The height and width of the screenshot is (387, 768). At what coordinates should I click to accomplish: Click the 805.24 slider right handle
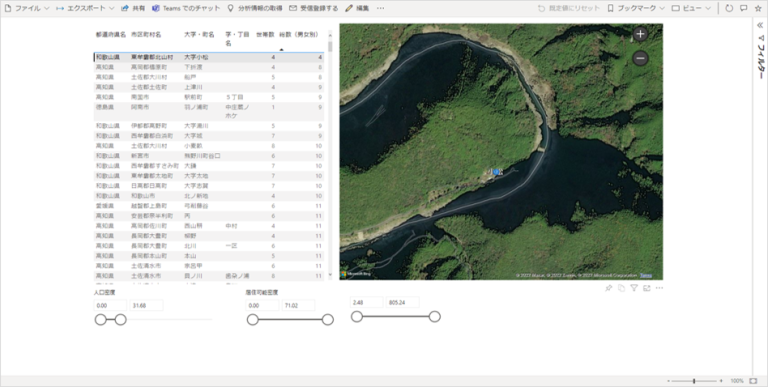pyautogui.click(x=434, y=317)
